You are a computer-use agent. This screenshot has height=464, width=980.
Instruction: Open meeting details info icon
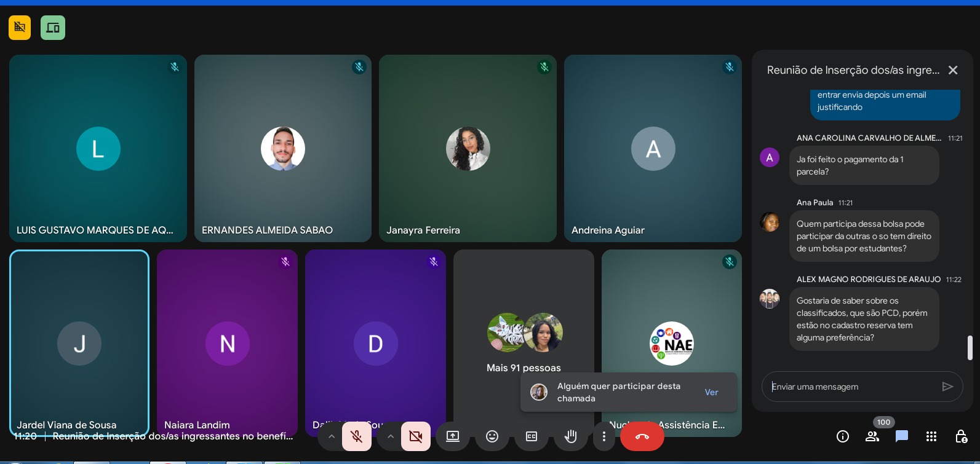(843, 436)
